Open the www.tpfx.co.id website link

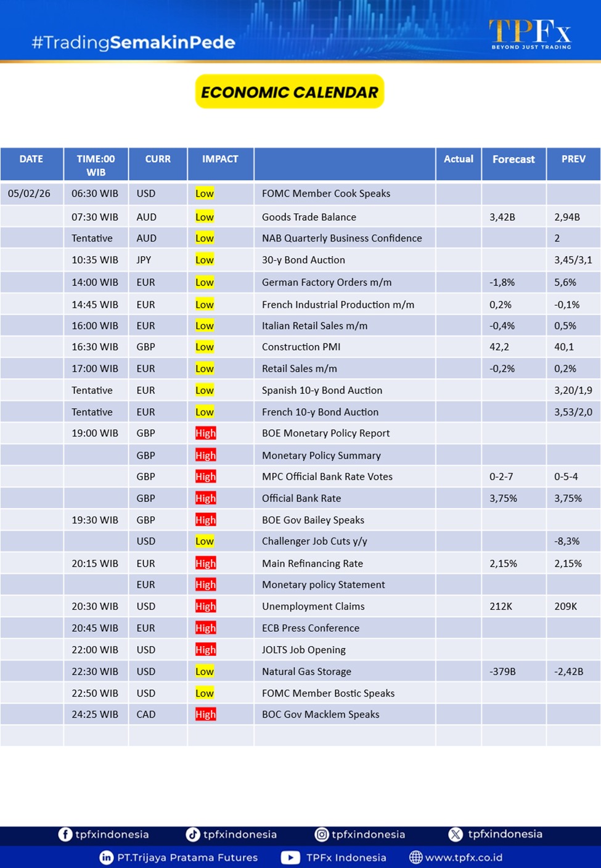(x=464, y=858)
